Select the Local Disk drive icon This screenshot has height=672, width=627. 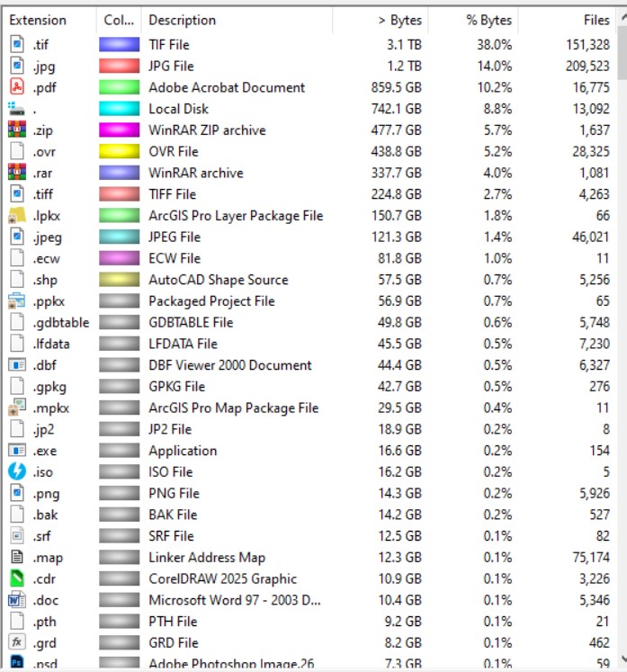(16, 109)
